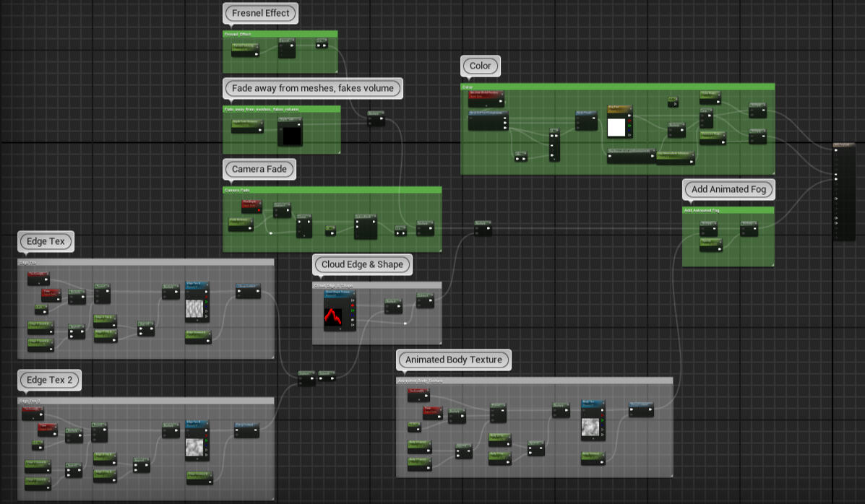Click the Add Animated Fog comment bubble
The height and width of the screenshot is (504, 865).
coord(728,189)
